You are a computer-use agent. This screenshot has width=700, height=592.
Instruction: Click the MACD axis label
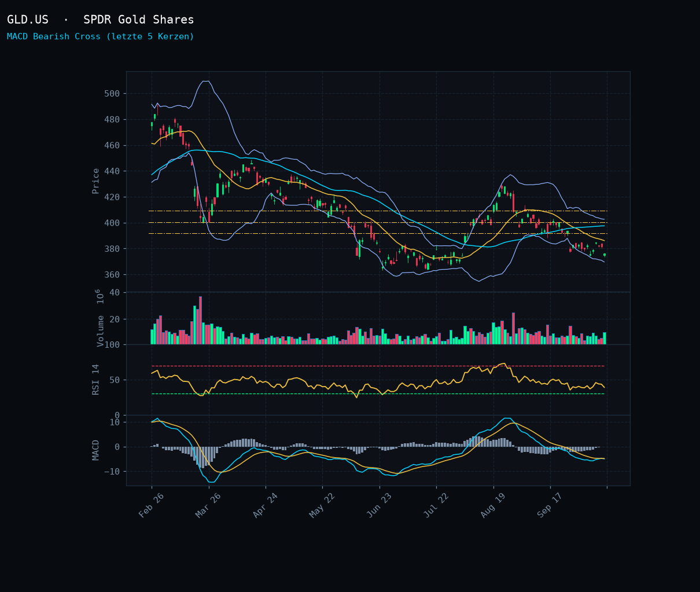[96, 450]
